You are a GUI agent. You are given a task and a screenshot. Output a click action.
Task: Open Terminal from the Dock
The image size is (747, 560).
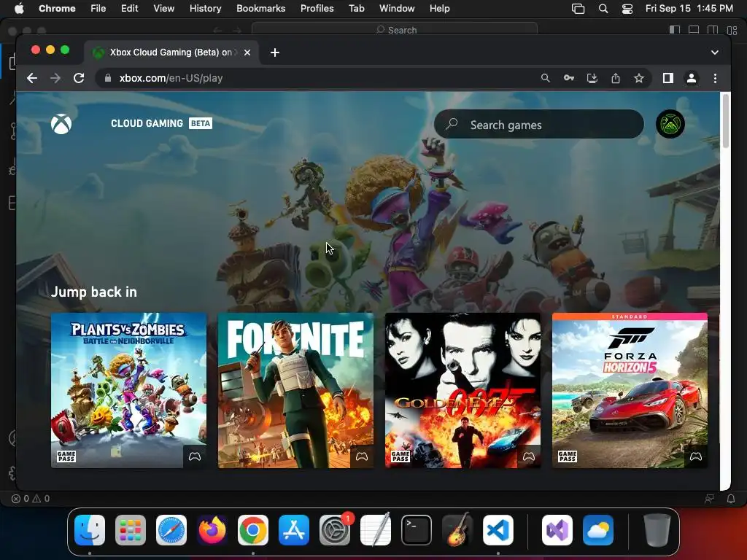(x=417, y=530)
